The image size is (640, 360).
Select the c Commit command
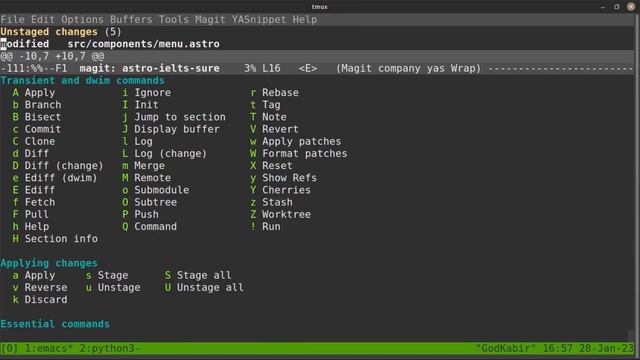pyautogui.click(x=37, y=129)
